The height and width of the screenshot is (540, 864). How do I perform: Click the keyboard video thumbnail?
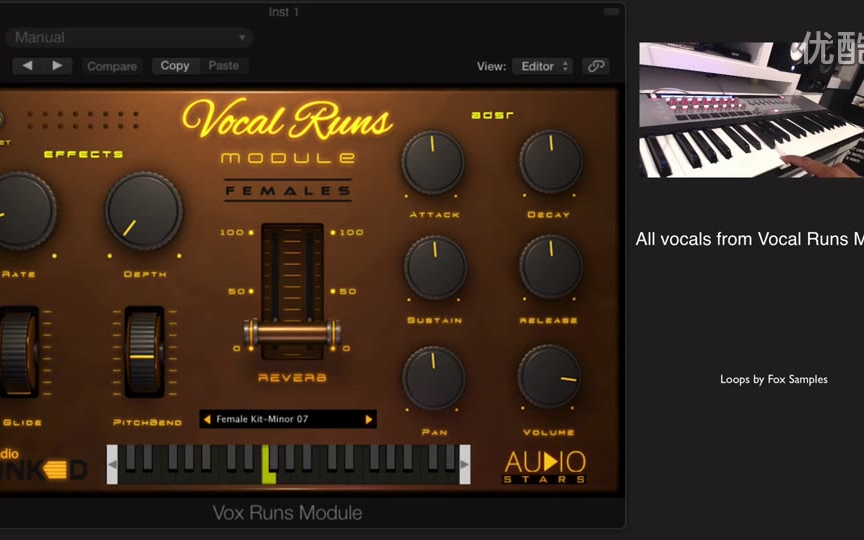(751, 110)
